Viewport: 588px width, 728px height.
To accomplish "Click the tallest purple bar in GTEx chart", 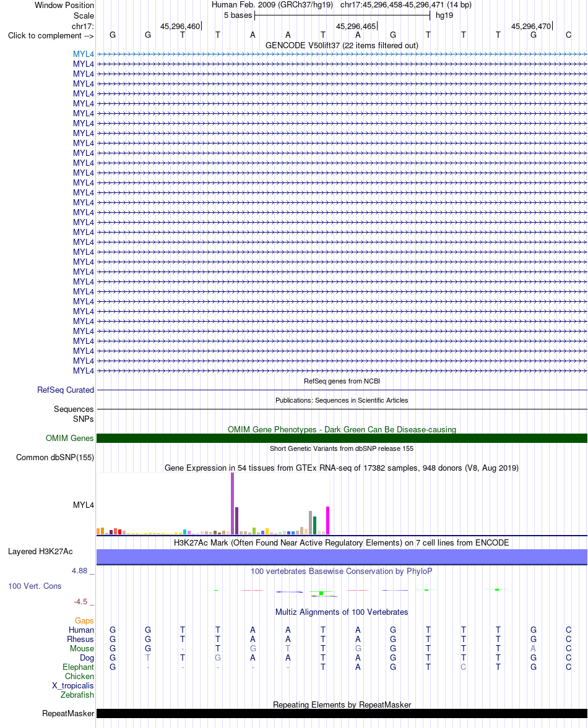I will click(x=232, y=503).
